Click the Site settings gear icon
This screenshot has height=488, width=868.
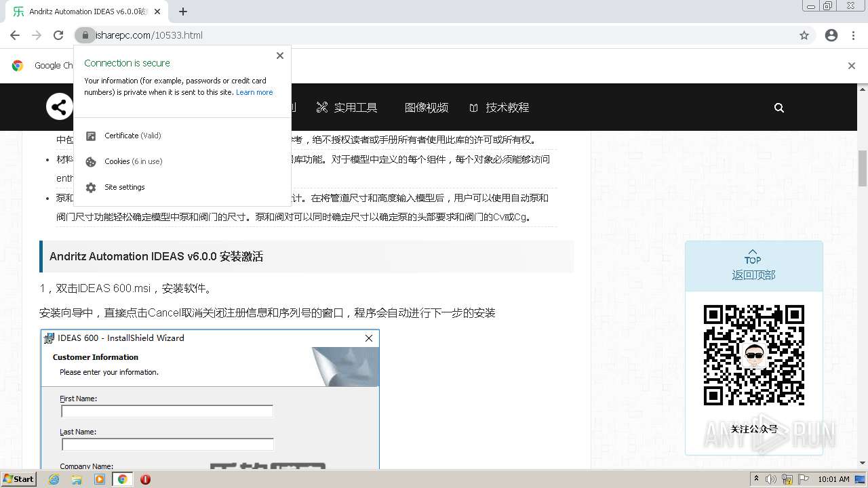tap(91, 187)
